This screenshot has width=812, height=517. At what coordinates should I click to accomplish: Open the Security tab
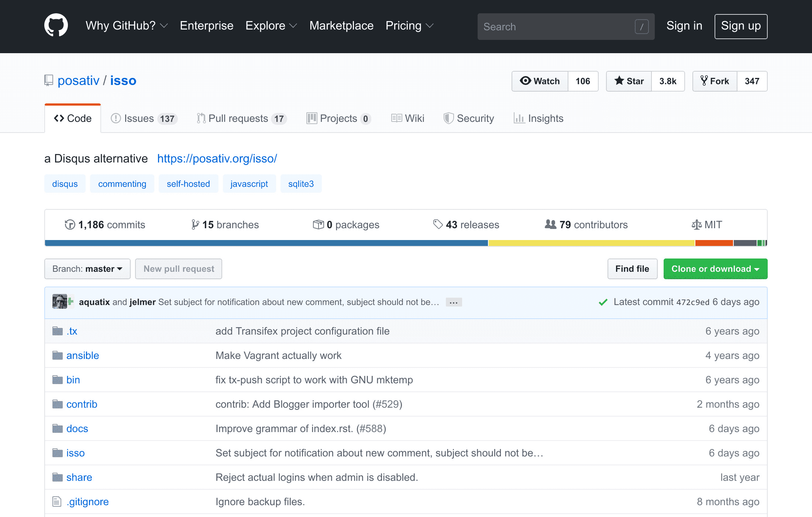[x=468, y=118]
